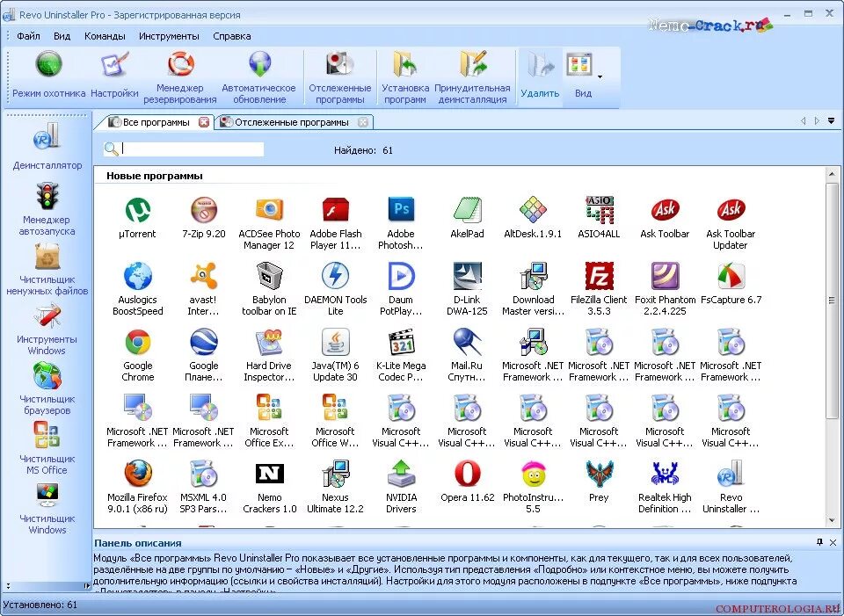This screenshot has width=844, height=616.
Task: Pin the Панель описания panel
Action: pos(819,542)
